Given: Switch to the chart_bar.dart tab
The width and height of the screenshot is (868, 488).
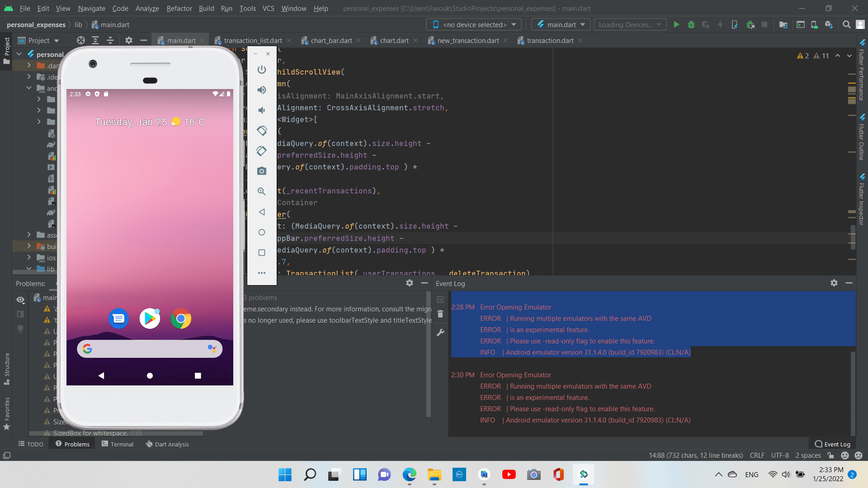Looking at the screenshot, I should tap(331, 41).
